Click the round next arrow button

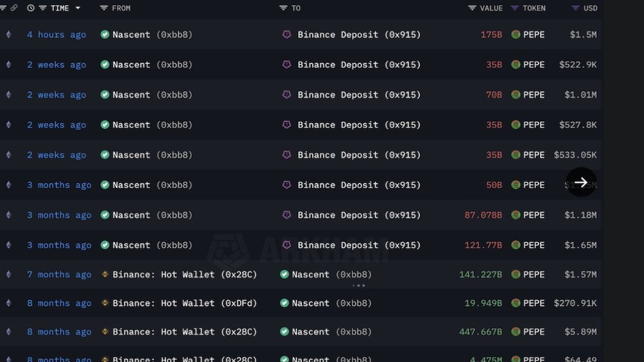tap(581, 182)
